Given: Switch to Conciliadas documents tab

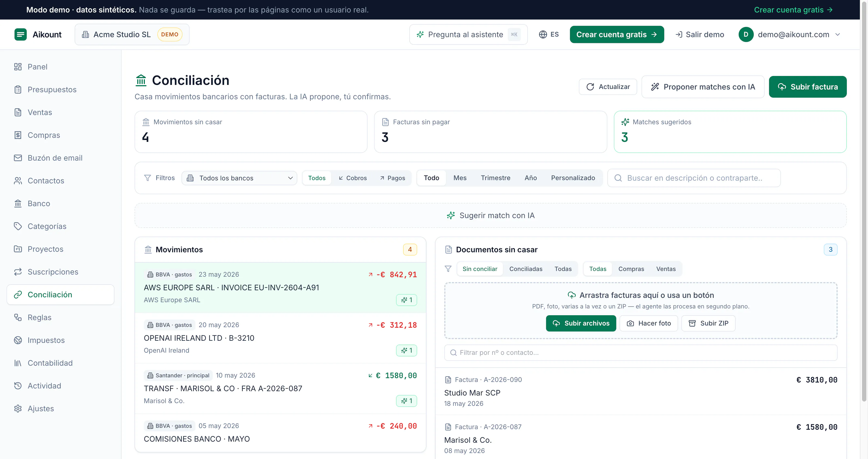Looking at the screenshot, I should [x=526, y=269].
